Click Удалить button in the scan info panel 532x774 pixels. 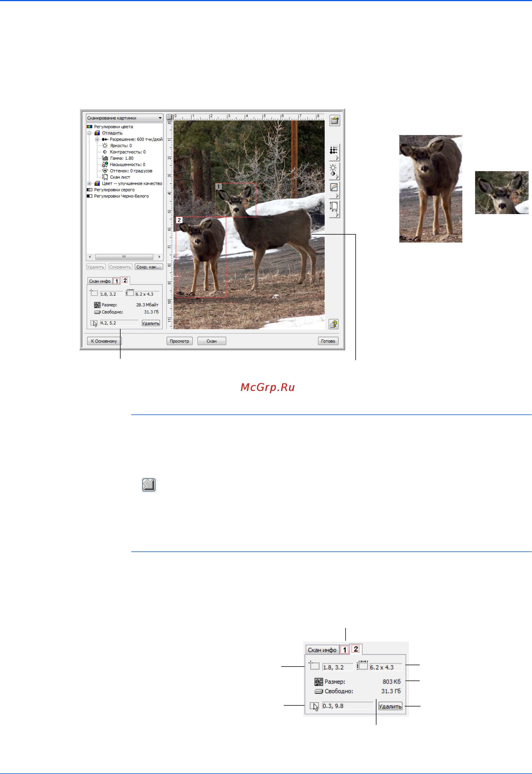[x=151, y=323]
